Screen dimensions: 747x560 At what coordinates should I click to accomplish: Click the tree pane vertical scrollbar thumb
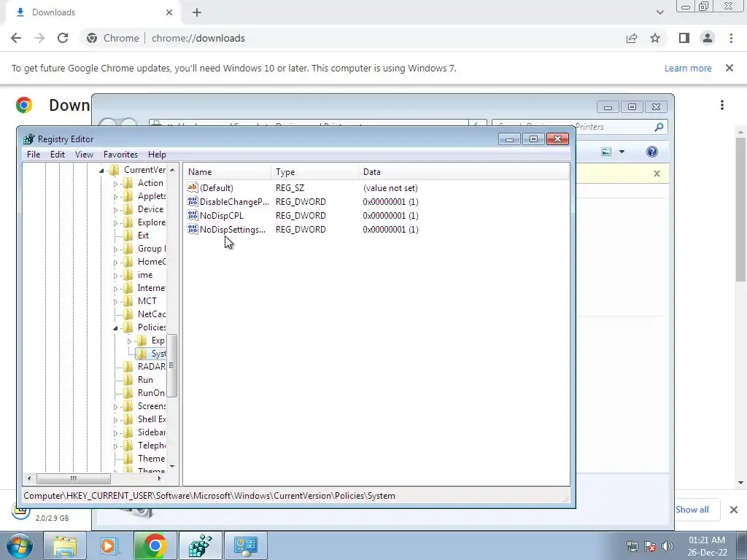(x=172, y=366)
